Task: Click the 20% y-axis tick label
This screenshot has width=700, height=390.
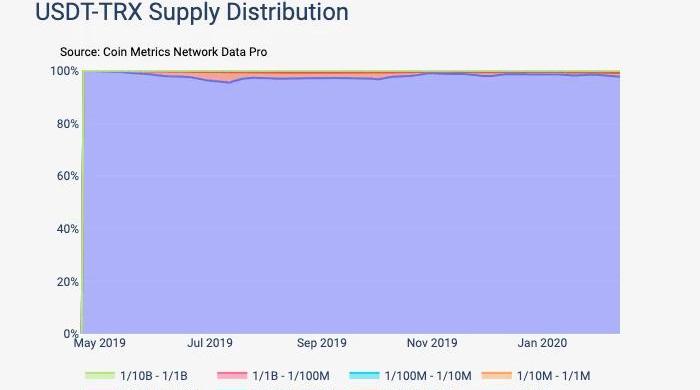Action: click(x=67, y=282)
